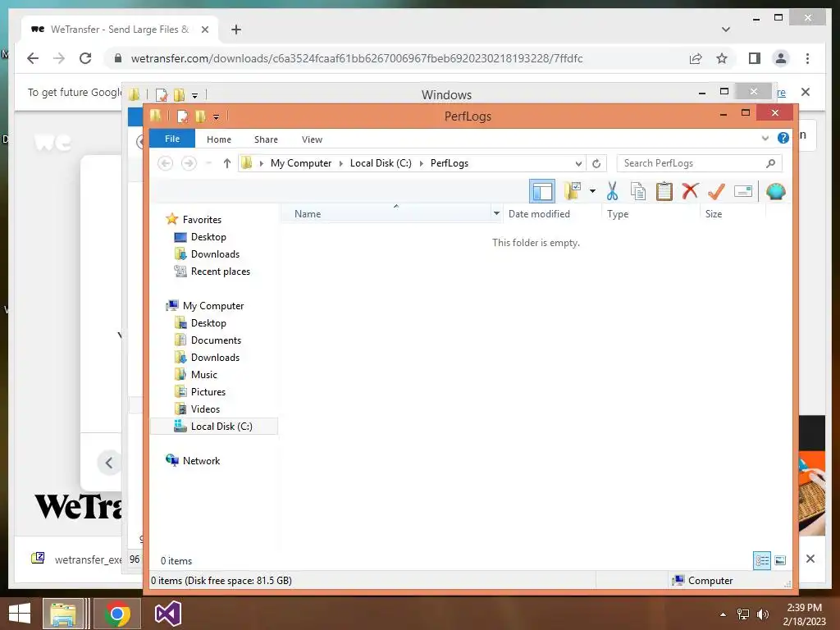Click My Computer in the address breadcrumb
Screen dimensions: 840x630
click(300, 163)
